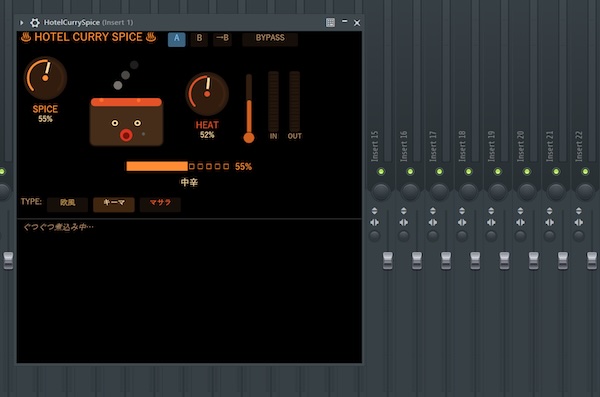This screenshot has width=600, height=397.
Task: Select preset slot B
Action: coord(199,38)
